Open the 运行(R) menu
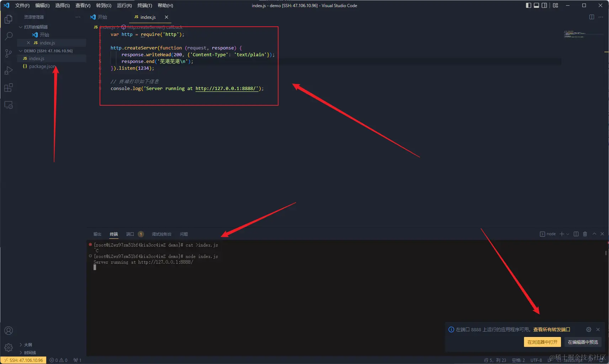The image size is (609, 364). [x=124, y=5]
